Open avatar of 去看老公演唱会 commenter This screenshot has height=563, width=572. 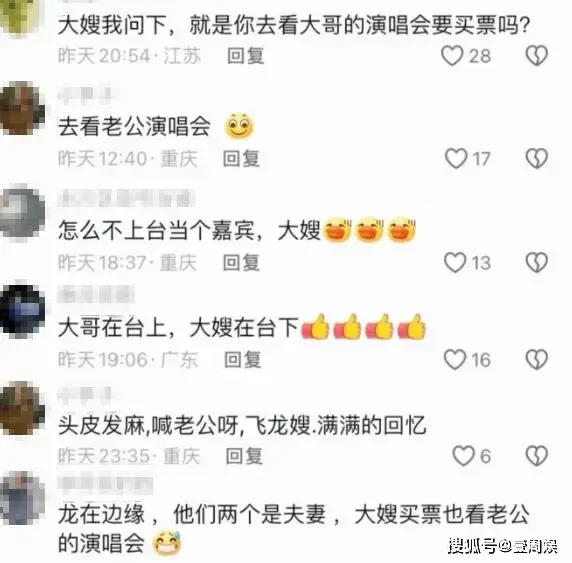[x=22, y=108]
